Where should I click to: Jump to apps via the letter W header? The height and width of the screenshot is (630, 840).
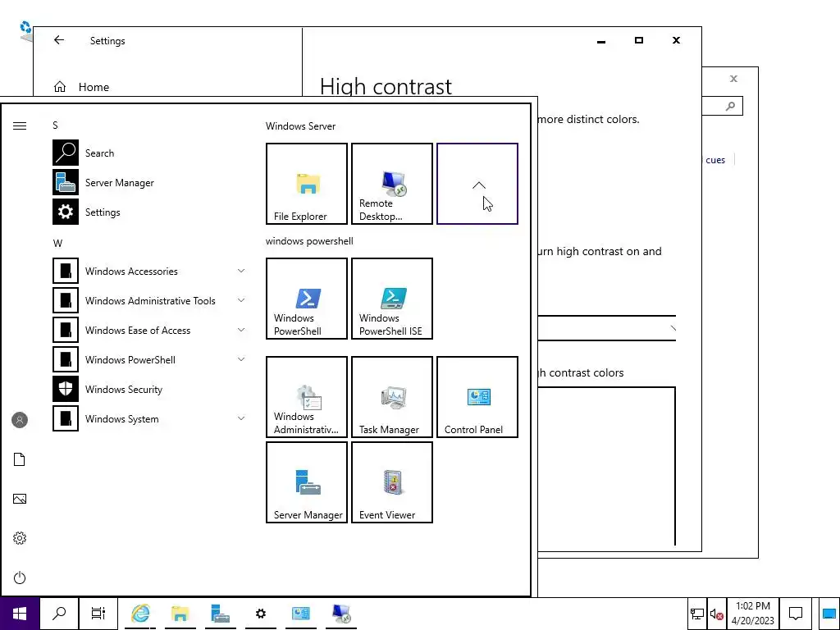57,243
